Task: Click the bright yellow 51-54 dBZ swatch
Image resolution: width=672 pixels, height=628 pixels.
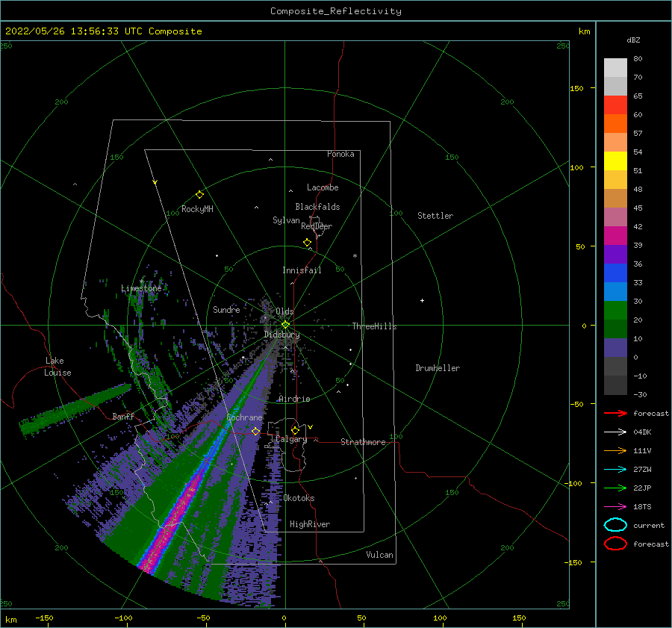Action: (615, 161)
